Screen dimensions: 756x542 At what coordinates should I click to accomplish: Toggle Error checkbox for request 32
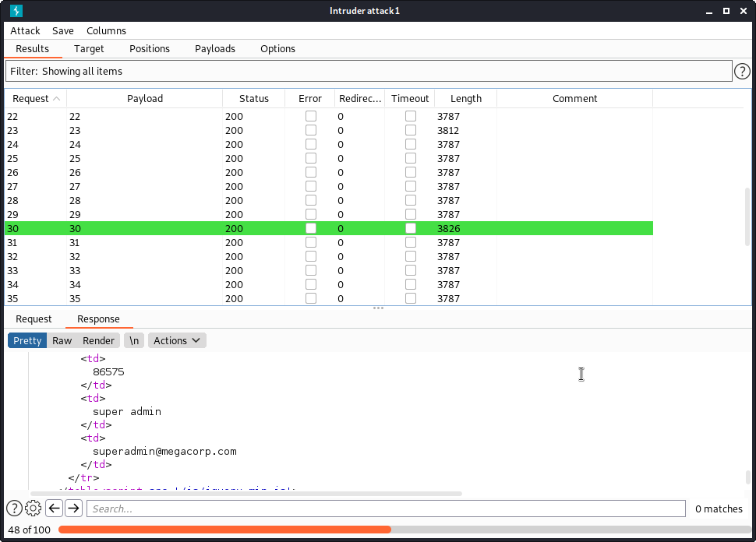point(311,256)
